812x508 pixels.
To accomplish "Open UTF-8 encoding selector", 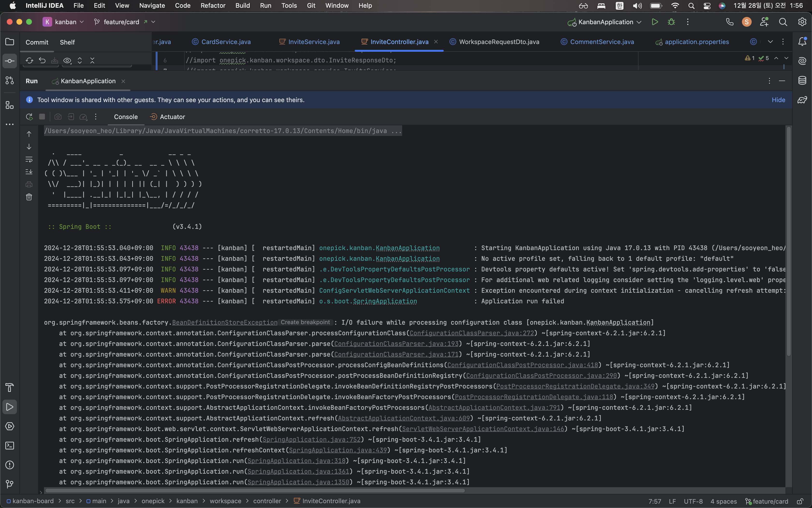I will coord(693,501).
